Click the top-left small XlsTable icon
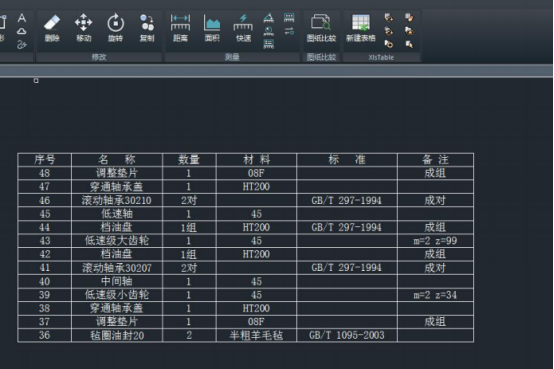Viewport: 554px width, 369px height. pos(389,18)
